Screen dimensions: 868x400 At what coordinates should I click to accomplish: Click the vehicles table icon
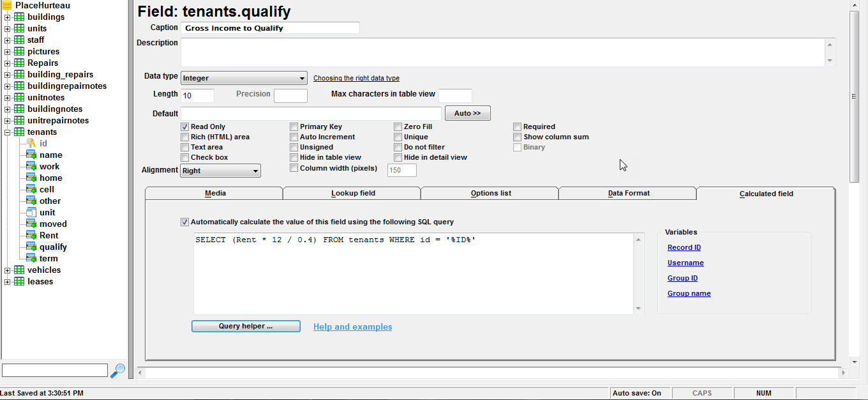(x=19, y=270)
